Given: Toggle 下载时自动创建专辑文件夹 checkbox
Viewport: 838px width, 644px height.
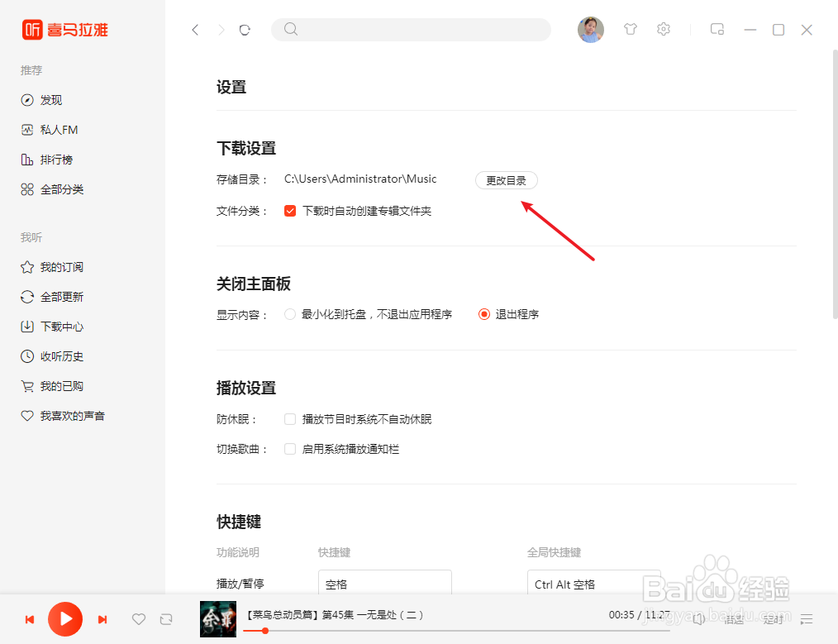Looking at the screenshot, I should (291, 211).
